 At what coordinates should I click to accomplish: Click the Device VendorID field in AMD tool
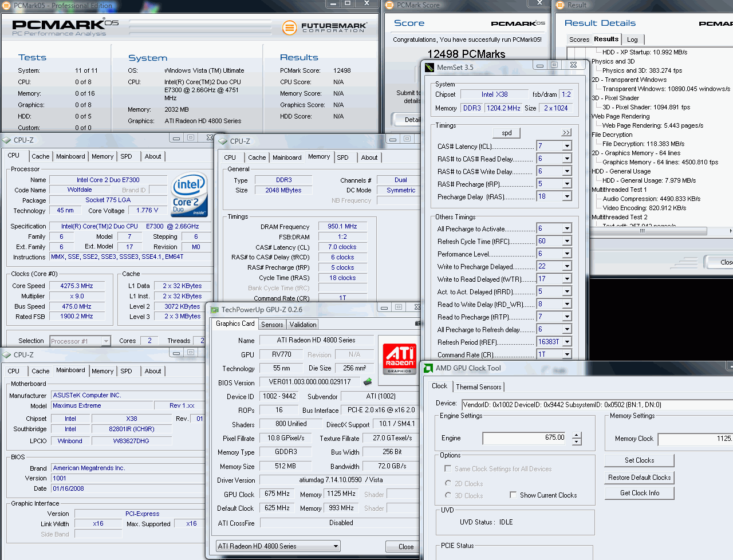(597, 404)
